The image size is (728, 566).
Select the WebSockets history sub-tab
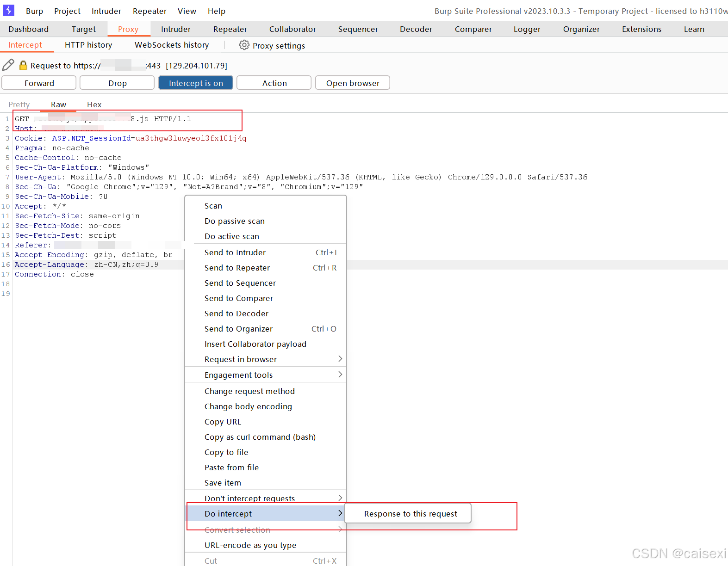pyautogui.click(x=172, y=45)
